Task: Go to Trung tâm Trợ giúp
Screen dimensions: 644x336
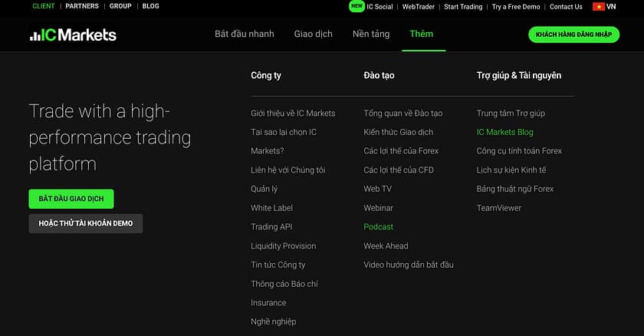Action: point(511,113)
